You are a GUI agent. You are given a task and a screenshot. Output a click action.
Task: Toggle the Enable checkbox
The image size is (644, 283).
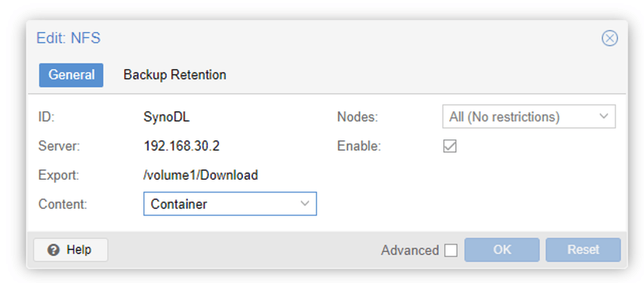point(450,146)
